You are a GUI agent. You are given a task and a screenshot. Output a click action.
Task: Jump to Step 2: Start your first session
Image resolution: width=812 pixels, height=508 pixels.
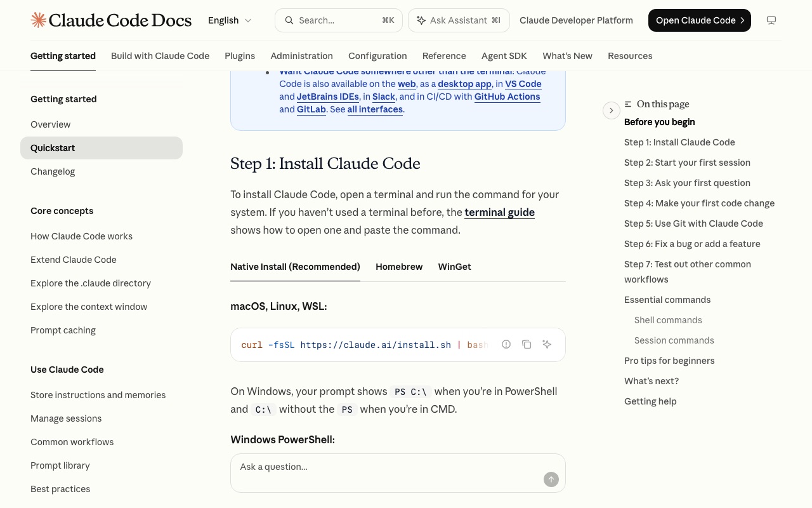coord(687,163)
